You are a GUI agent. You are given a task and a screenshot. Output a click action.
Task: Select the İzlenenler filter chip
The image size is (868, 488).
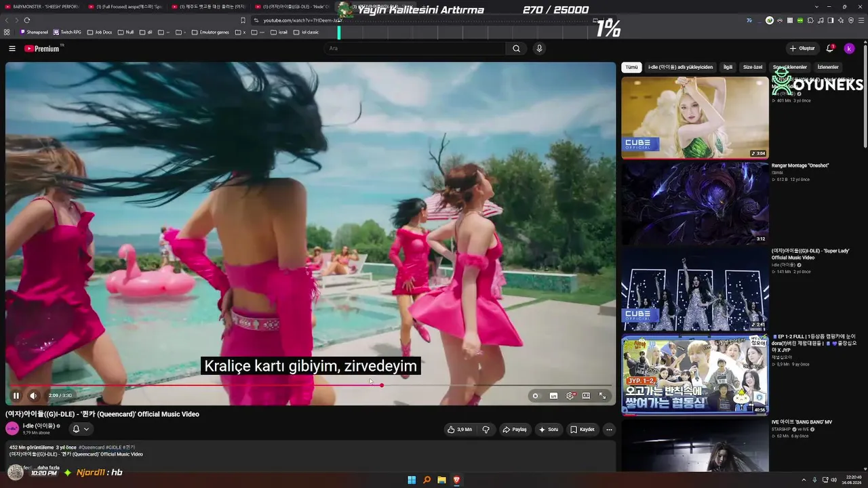pos(828,67)
